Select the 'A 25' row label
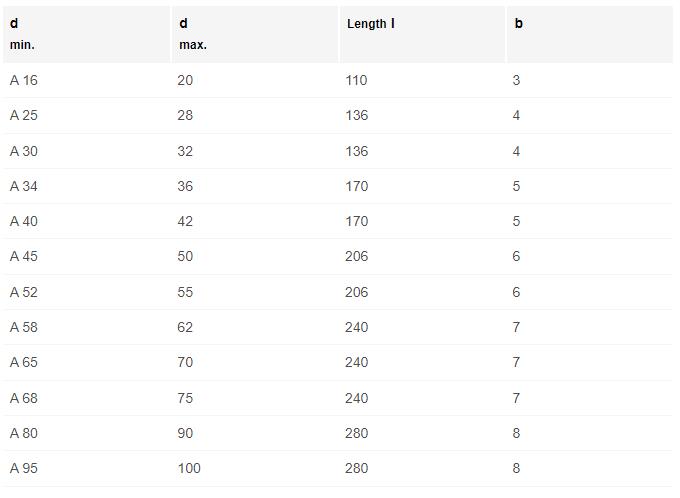 (24, 115)
